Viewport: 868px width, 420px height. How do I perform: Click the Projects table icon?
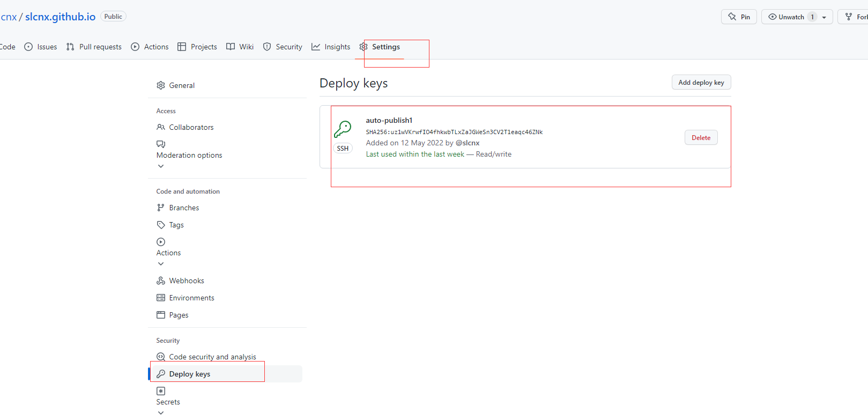[182, 47]
